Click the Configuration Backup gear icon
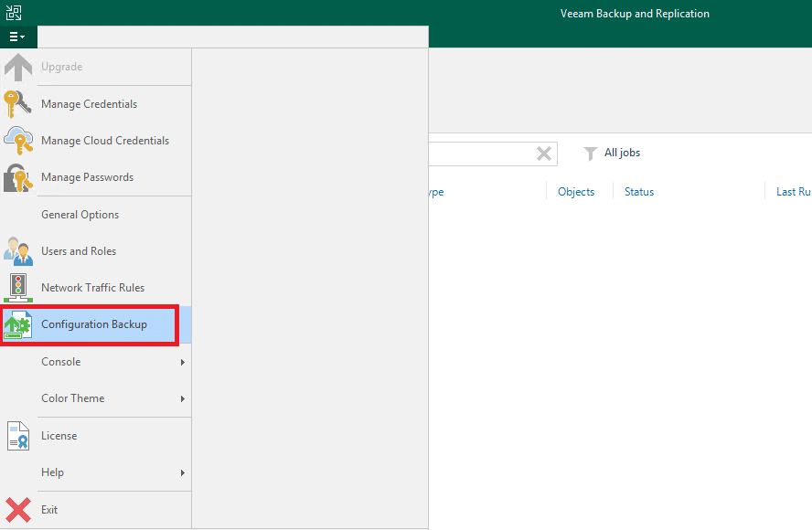812x530 pixels. point(18,325)
